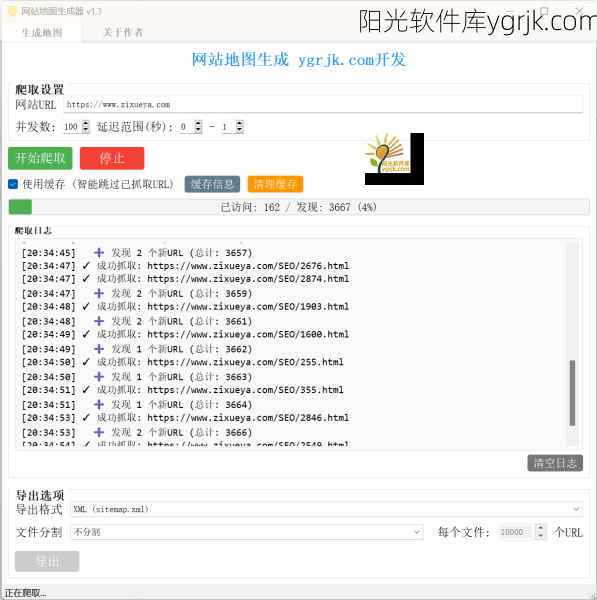The height and width of the screenshot is (600, 597).
Task: Click the 网站URL input field
Action: pos(323,104)
